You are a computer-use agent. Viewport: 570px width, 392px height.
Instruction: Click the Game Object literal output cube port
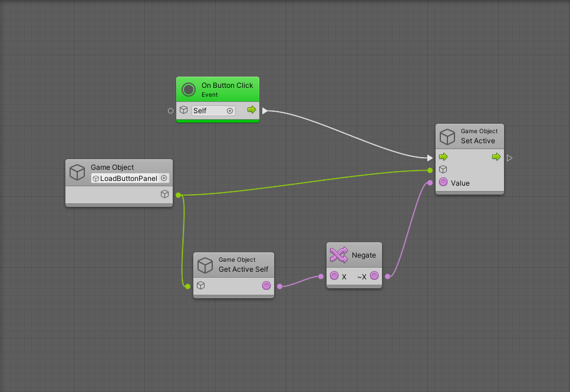(x=164, y=194)
